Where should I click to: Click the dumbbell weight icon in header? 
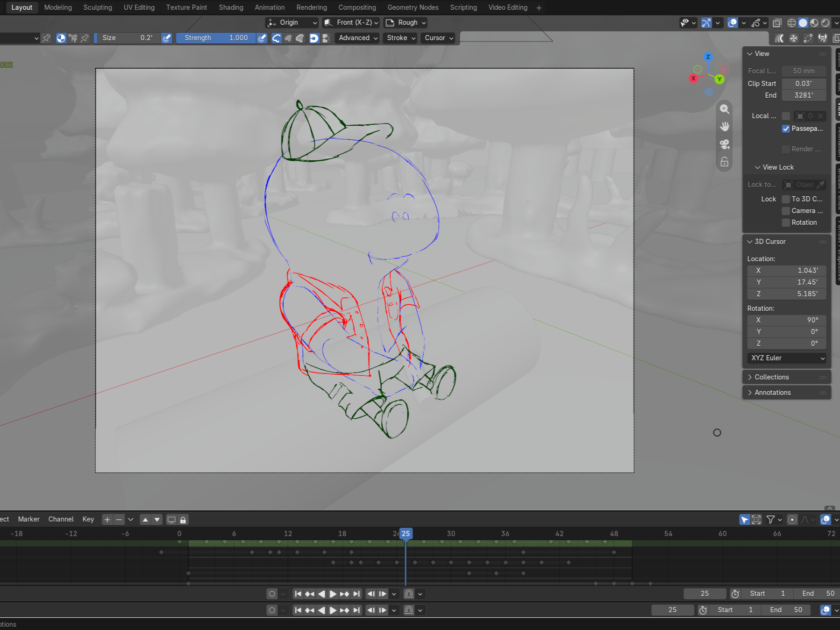(x=823, y=38)
